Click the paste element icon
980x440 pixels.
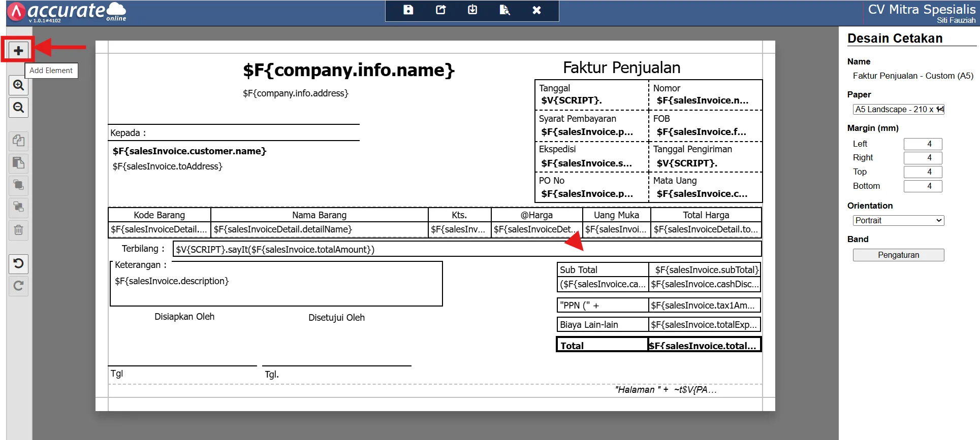[x=18, y=163]
